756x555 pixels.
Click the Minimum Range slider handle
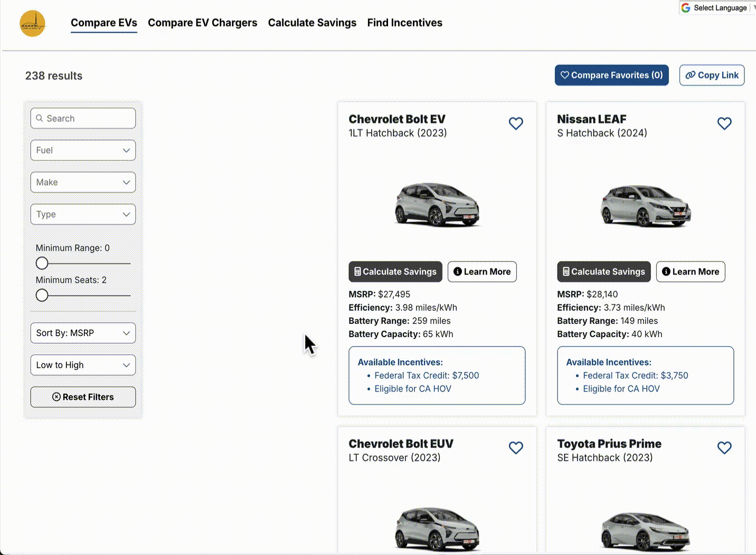pyautogui.click(x=42, y=263)
